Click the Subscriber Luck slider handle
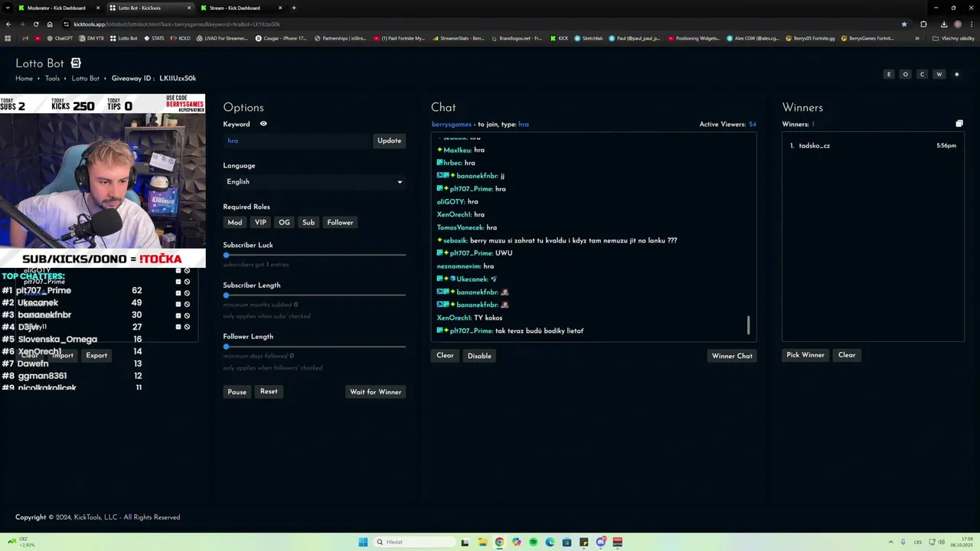 [226, 255]
